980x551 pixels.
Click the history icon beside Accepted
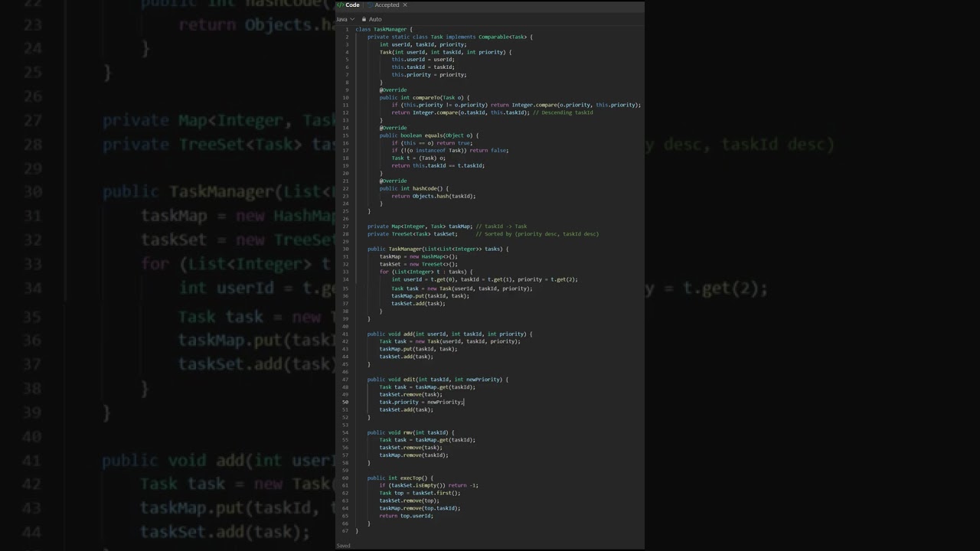pos(370,5)
